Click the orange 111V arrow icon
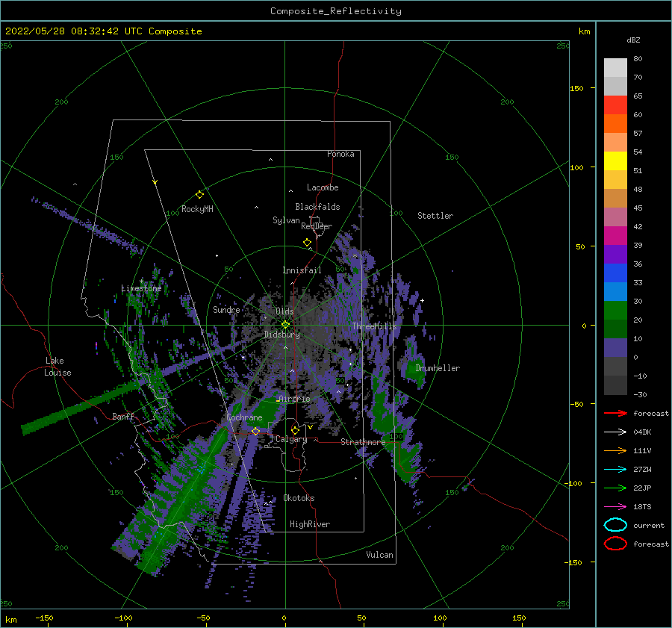Viewport: 672px width, 628px height. pyautogui.click(x=615, y=450)
